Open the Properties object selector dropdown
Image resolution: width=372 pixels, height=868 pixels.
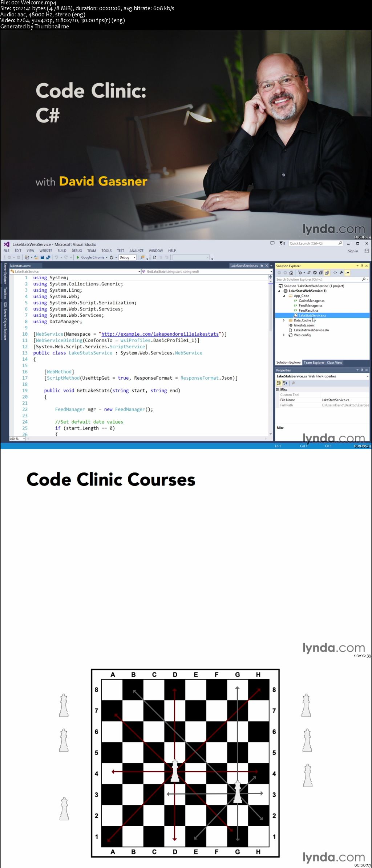click(x=367, y=376)
